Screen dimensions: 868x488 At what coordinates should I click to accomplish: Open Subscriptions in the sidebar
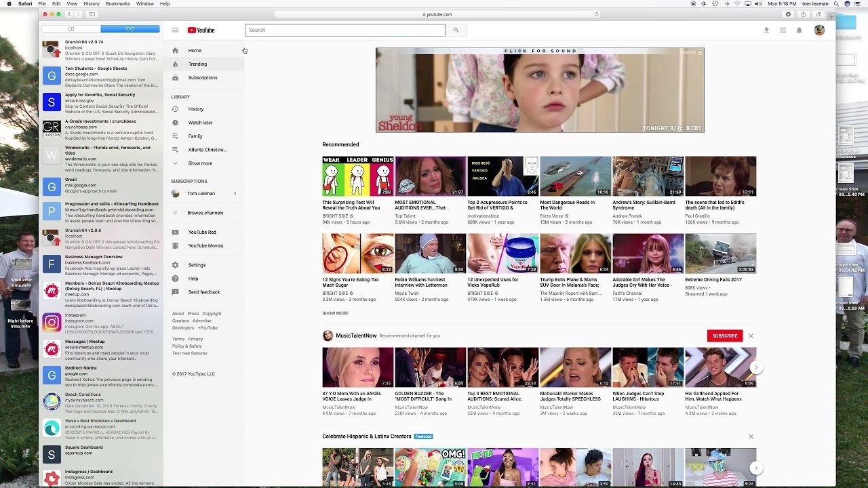203,77
